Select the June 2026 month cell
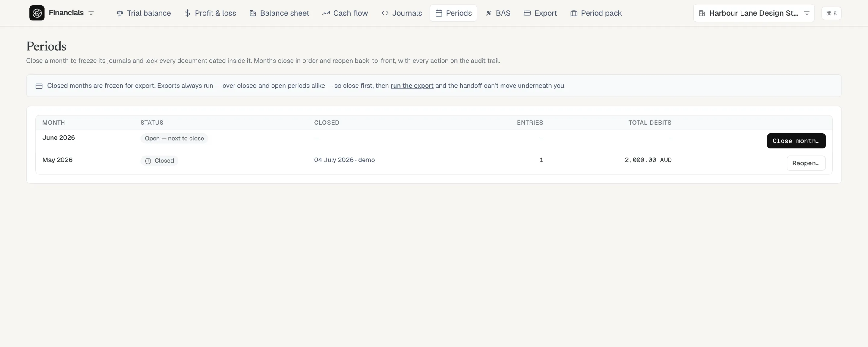Image resolution: width=868 pixels, height=347 pixels. pyautogui.click(x=59, y=137)
